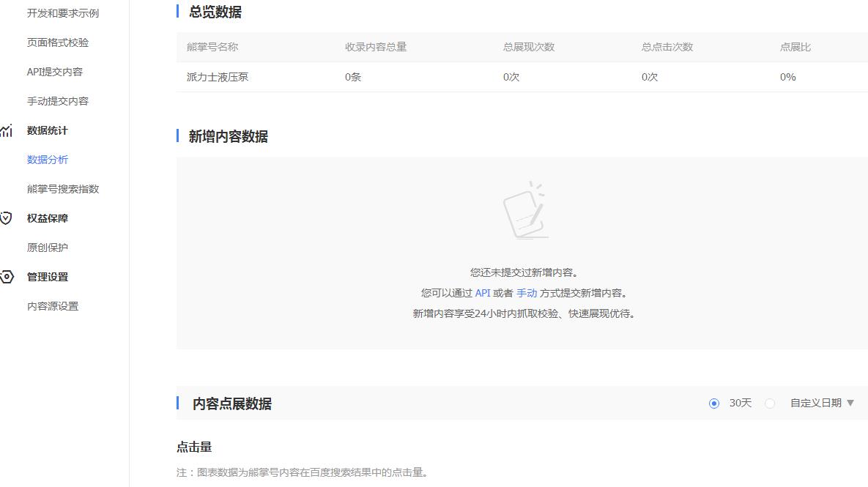Click the document illustration in the empty content area
The image size is (868, 487).
[524, 211]
